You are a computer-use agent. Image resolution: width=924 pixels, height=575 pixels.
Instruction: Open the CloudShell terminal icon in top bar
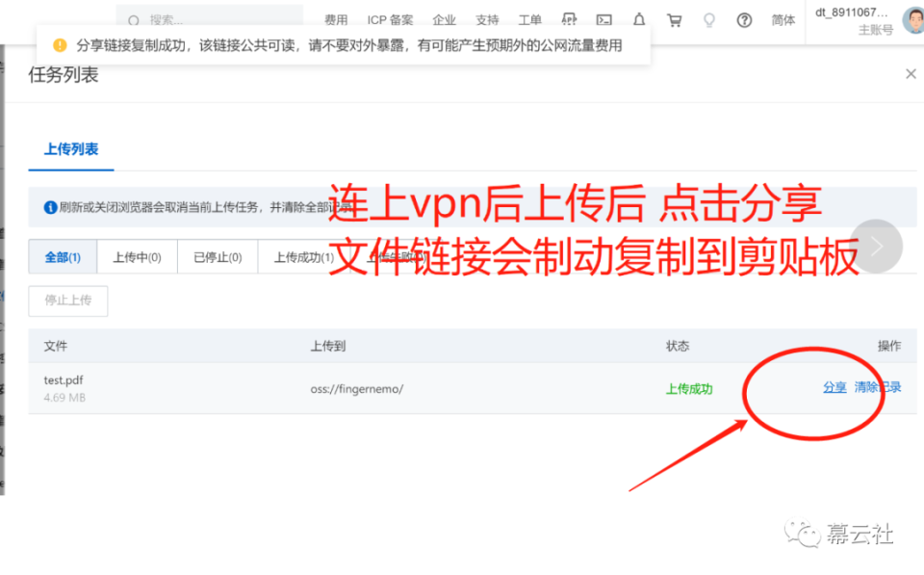pyautogui.click(x=604, y=18)
